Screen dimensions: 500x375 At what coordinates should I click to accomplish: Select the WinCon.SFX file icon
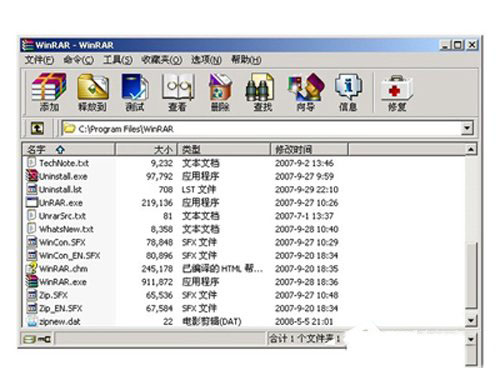[32, 242]
